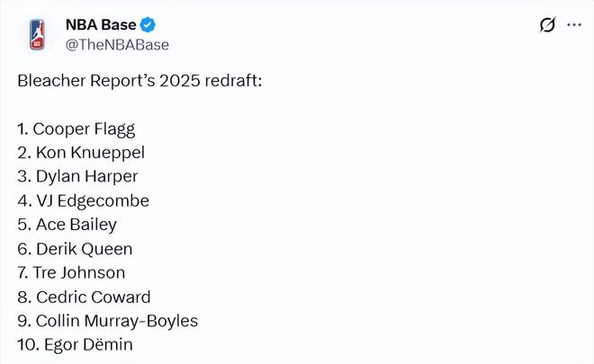The height and width of the screenshot is (364, 594).
Task: Click the NBA Base display name
Action: click(101, 25)
